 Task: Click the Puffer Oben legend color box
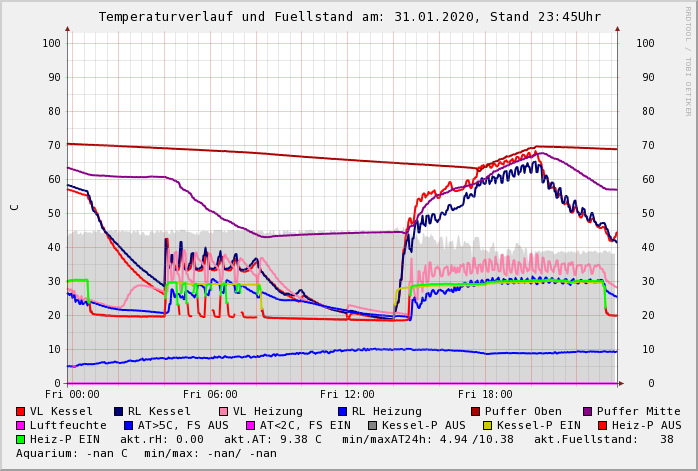pyautogui.click(x=476, y=411)
